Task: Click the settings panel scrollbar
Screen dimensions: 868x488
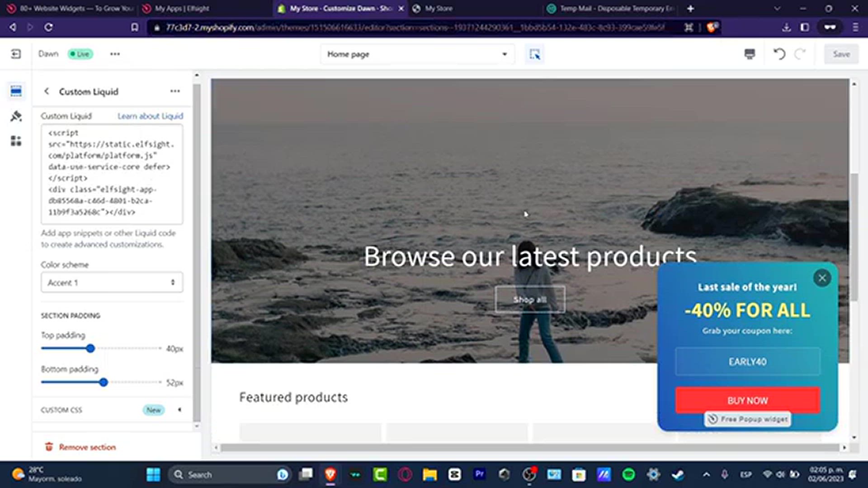Action: coord(197,252)
